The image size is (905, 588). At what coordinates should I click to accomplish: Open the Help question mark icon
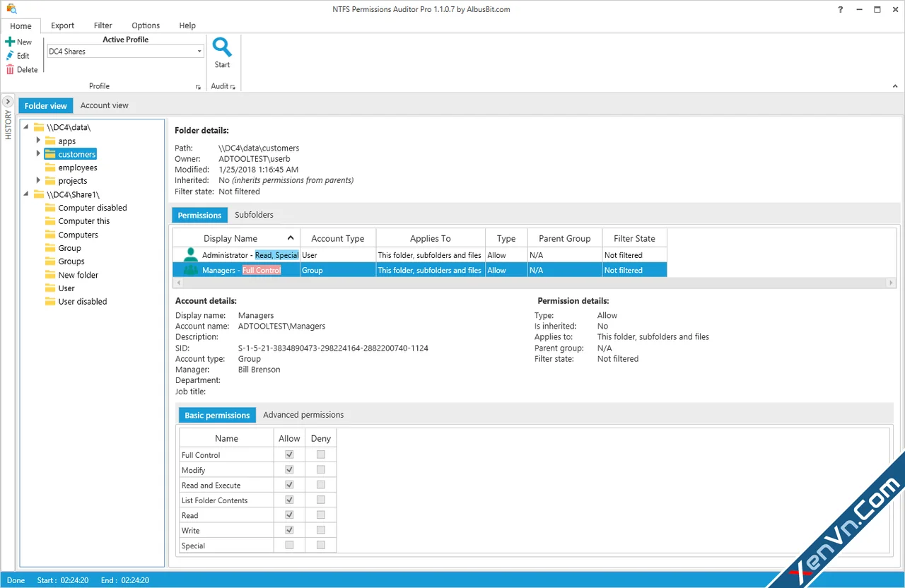tap(840, 10)
